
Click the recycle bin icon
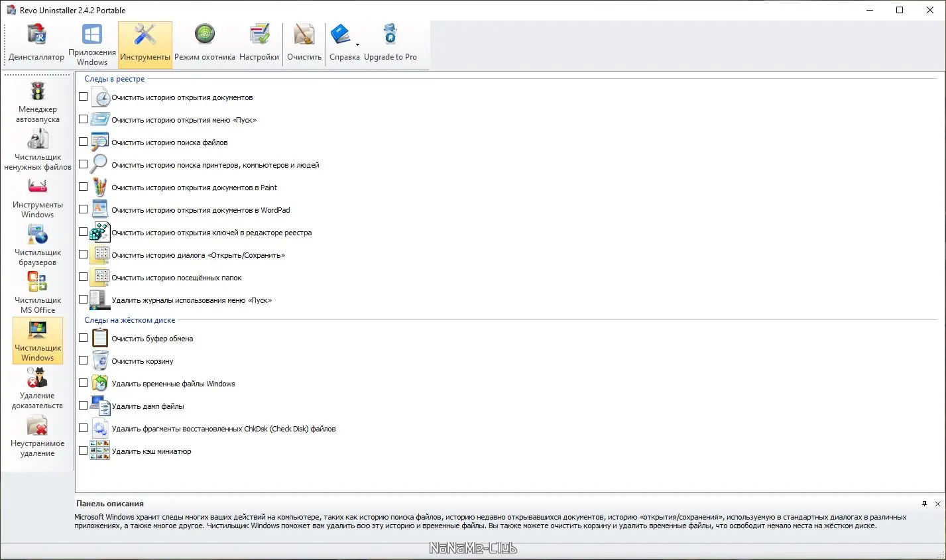pyautogui.click(x=100, y=361)
